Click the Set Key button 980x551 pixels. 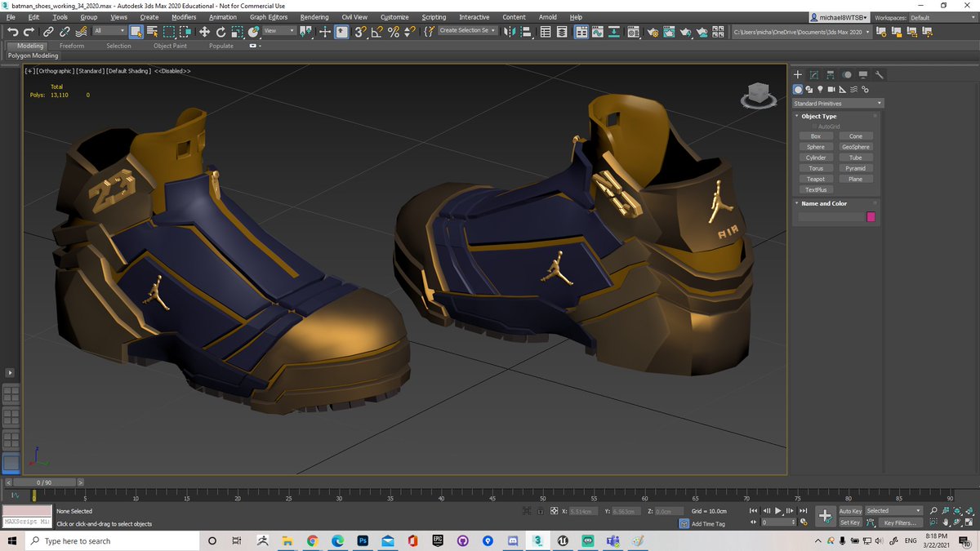coord(850,522)
